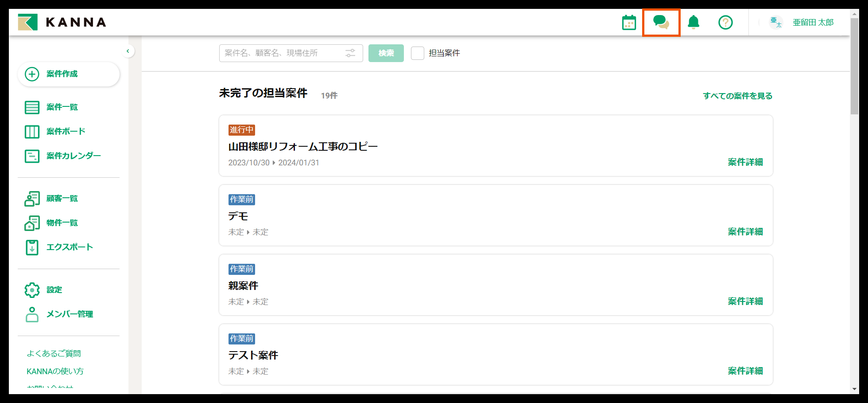
Task: Collapse the sidebar with the chevron
Action: click(128, 51)
